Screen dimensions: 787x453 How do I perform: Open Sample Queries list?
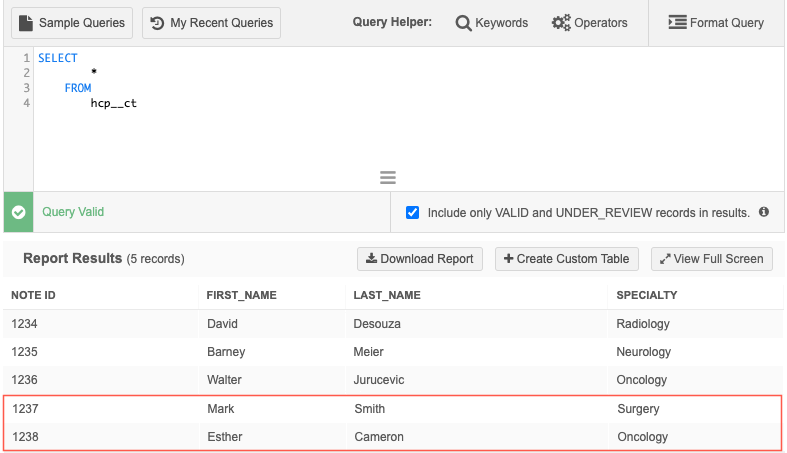click(72, 23)
